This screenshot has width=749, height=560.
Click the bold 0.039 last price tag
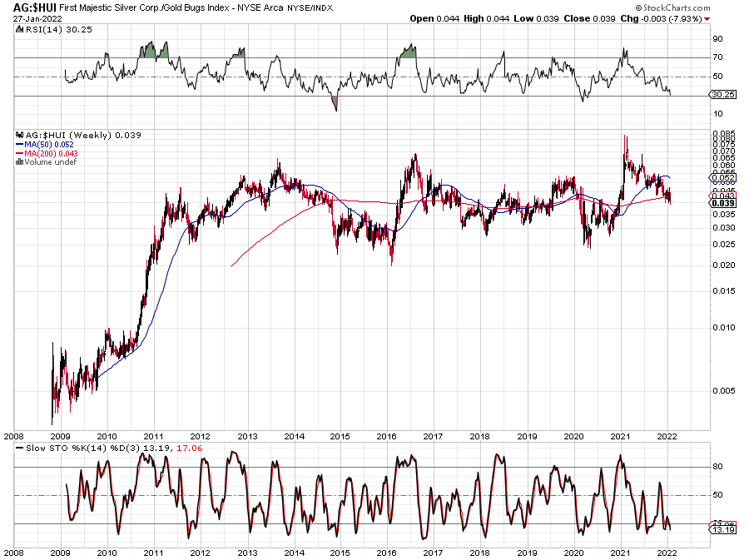pos(723,203)
